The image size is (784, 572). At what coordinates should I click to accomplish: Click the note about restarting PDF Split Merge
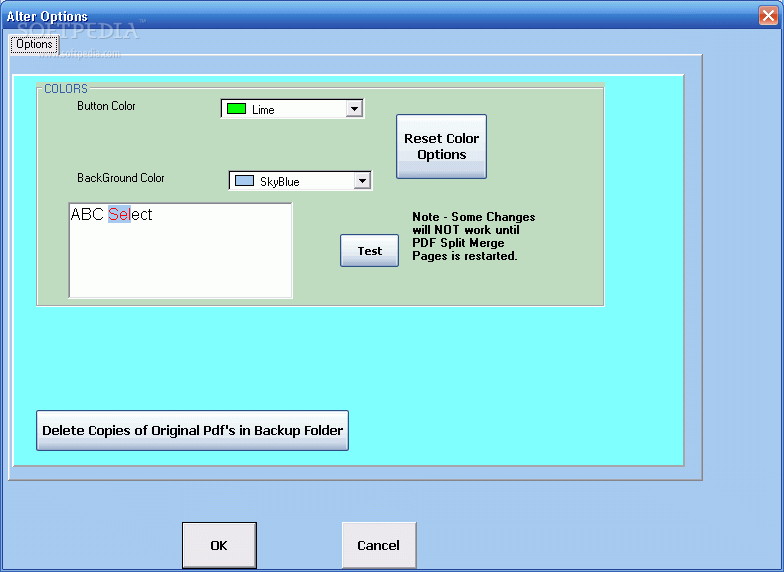click(473, 236)
